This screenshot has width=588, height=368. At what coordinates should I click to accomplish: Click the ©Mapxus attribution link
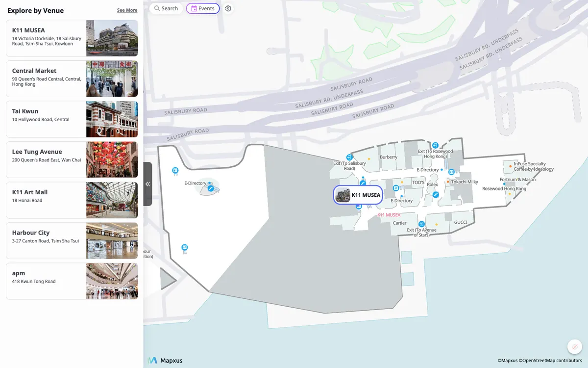coord(508,361)
